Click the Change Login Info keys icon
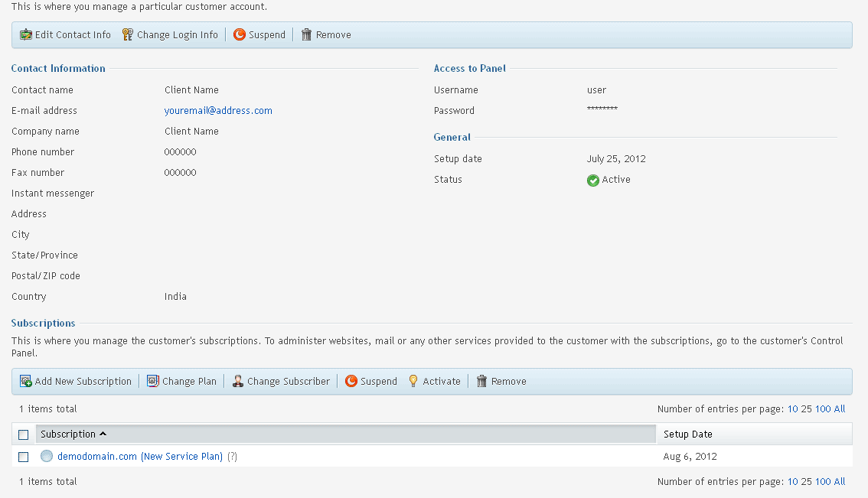Screen dimensions: 868x498 click(128, 35)
